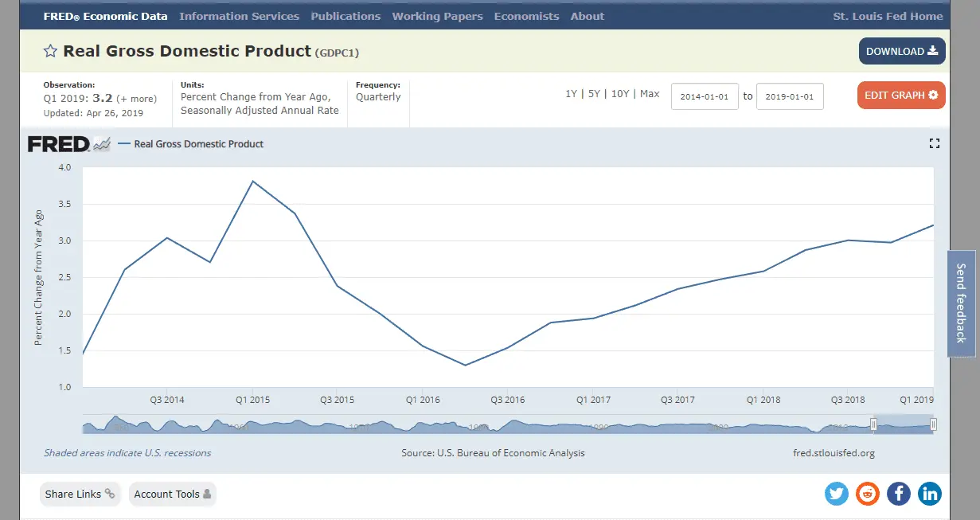This screenshot has width=980, height=520.
Task: Select the 1Y time range
Action: (x=571, y=94)
